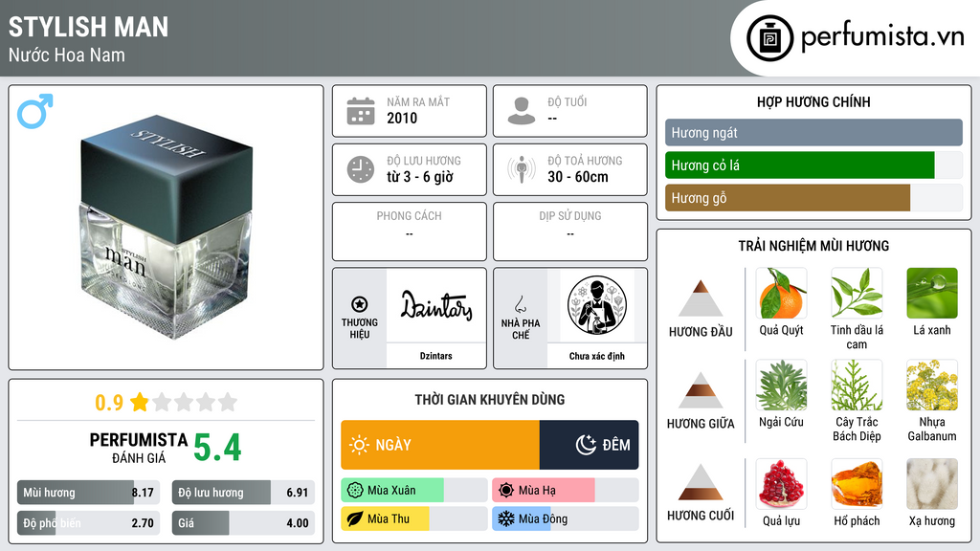This screenshot has height=551, width=980.
Task: Click the release year 2010 value
Action: (x=402, y=118)
